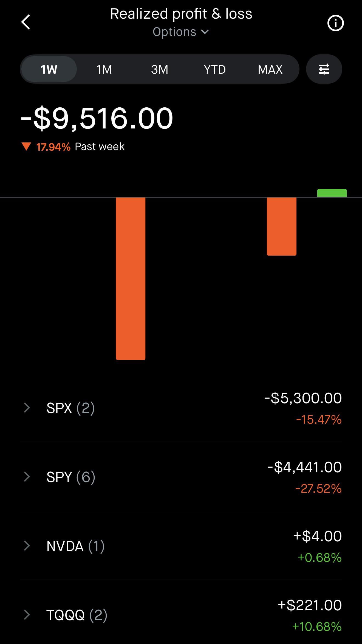Viewport: 362px width, 644px height.
Task: Expand the SPX chevron
Action: click(x=27, y=408)
